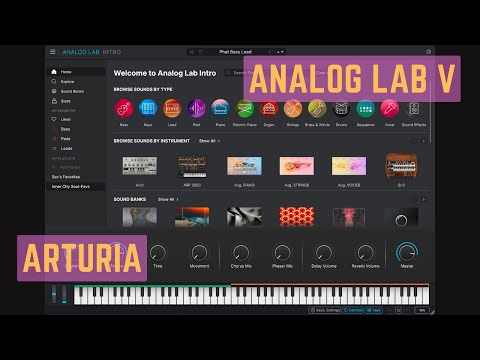
Task: Page sound banks left with arrow
Action: click(x=413, y=199)
